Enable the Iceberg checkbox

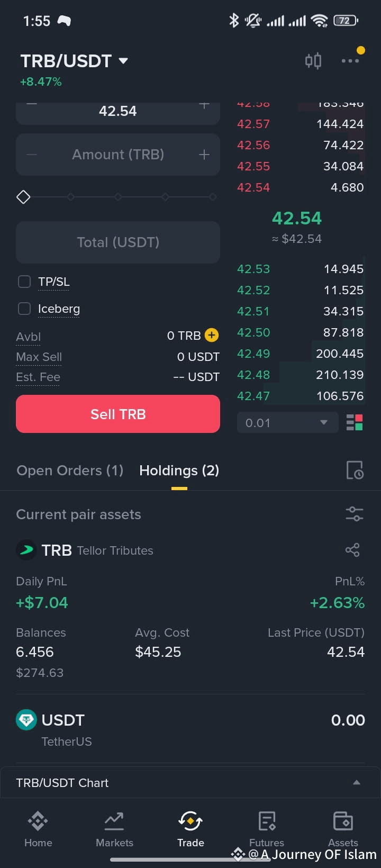pos(24,309)
